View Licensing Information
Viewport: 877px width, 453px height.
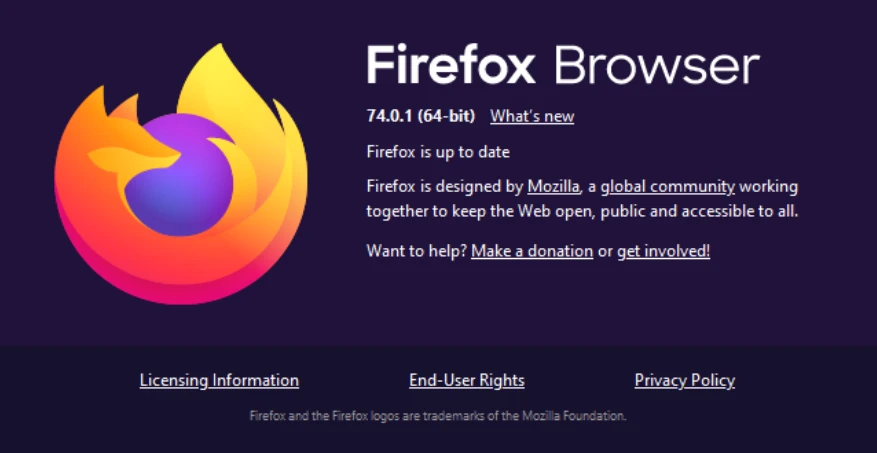(219, 380)
